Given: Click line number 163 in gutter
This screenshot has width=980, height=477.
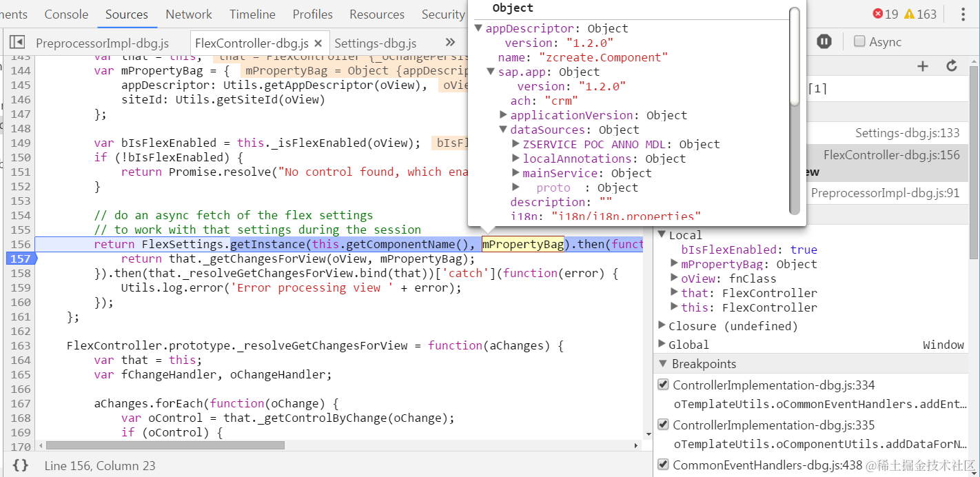Looking at the screenshot, I should tap(21, 345).
